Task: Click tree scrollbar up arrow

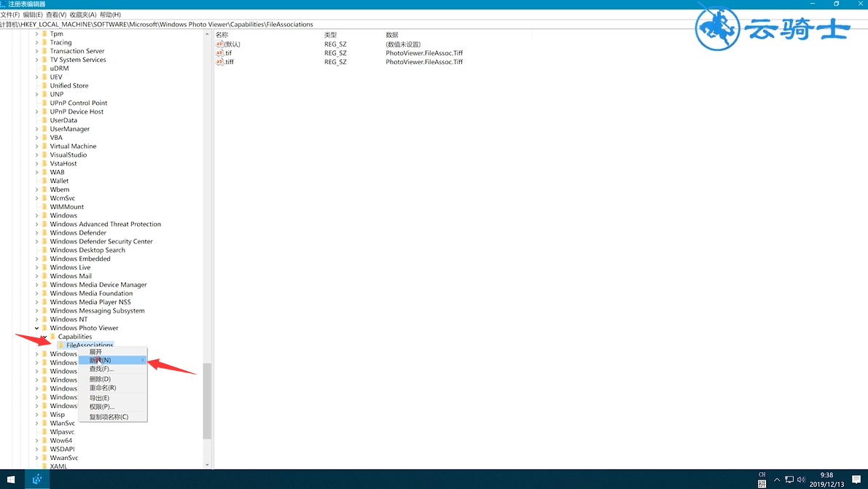Action: (x=207, y=34)
